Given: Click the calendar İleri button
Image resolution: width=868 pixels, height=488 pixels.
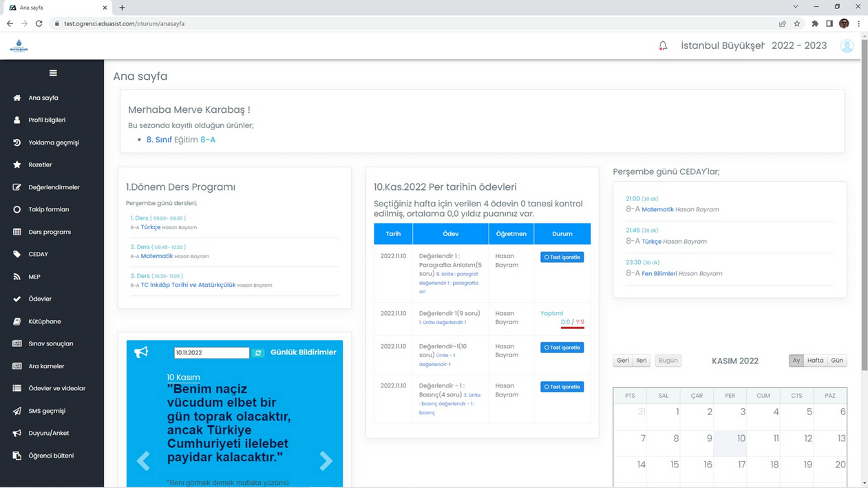Looking at the screenshot, I should click(x=641, y=361).
